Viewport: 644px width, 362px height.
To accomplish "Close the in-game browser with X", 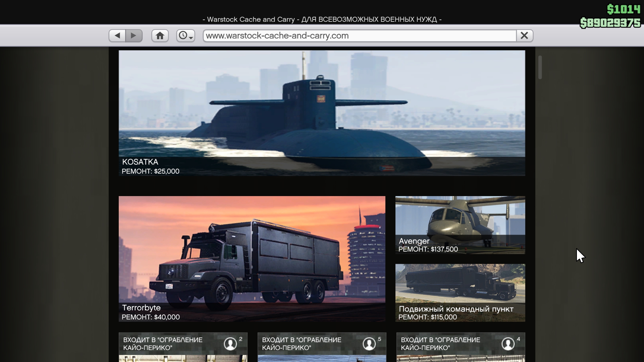I will [524, 36].
